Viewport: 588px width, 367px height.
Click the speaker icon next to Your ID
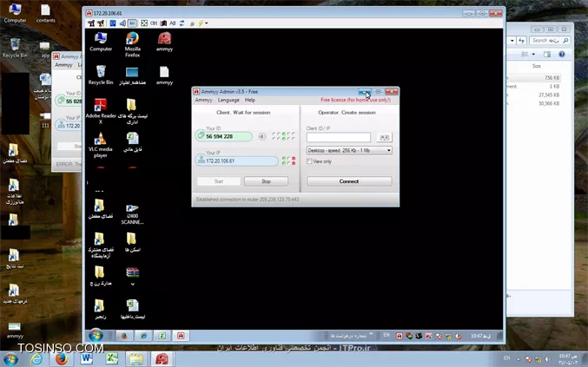[262, 136]
